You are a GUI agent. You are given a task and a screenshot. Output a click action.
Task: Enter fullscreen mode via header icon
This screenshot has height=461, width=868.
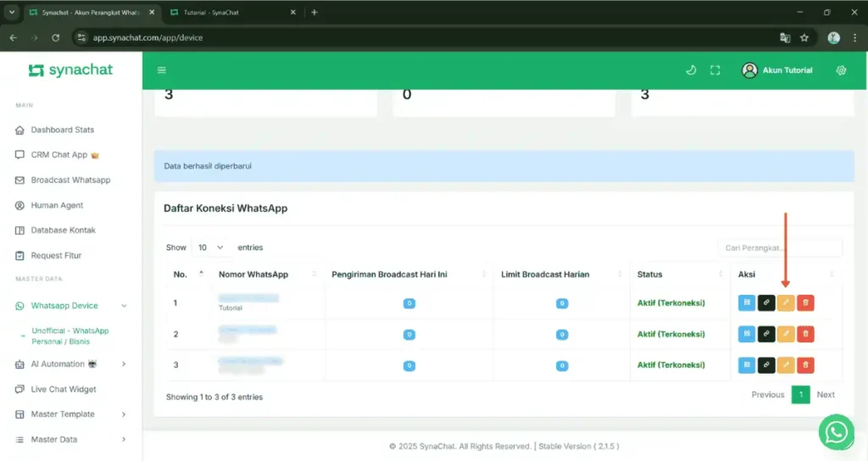coord(715,70)
